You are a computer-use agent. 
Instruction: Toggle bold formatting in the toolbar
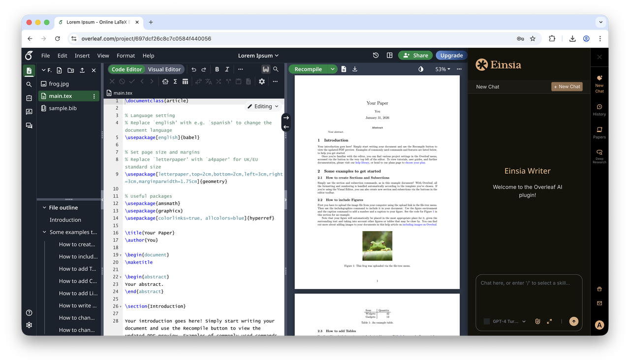point(217,69)
